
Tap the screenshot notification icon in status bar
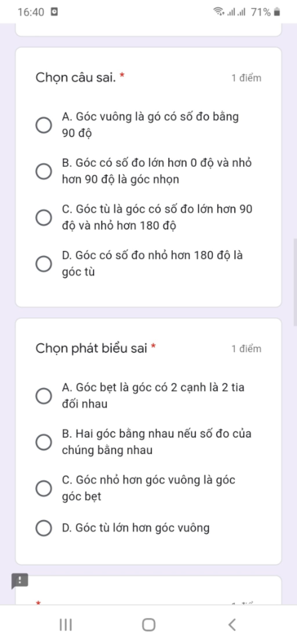(x=54, y=12)
